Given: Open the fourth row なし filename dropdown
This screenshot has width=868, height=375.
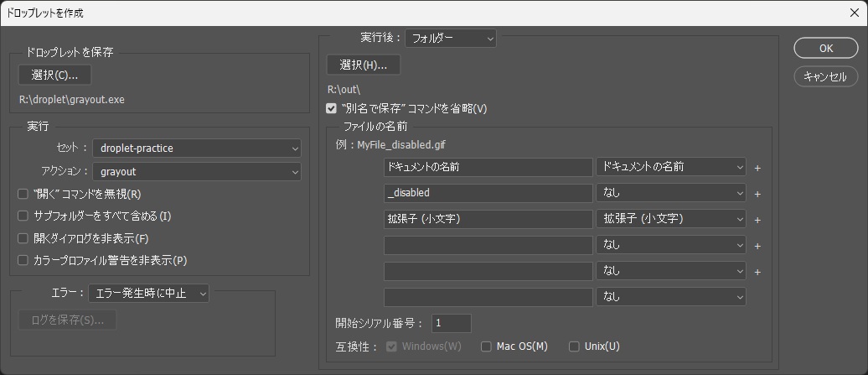Looking at the screenshot, I should [671, 245].
